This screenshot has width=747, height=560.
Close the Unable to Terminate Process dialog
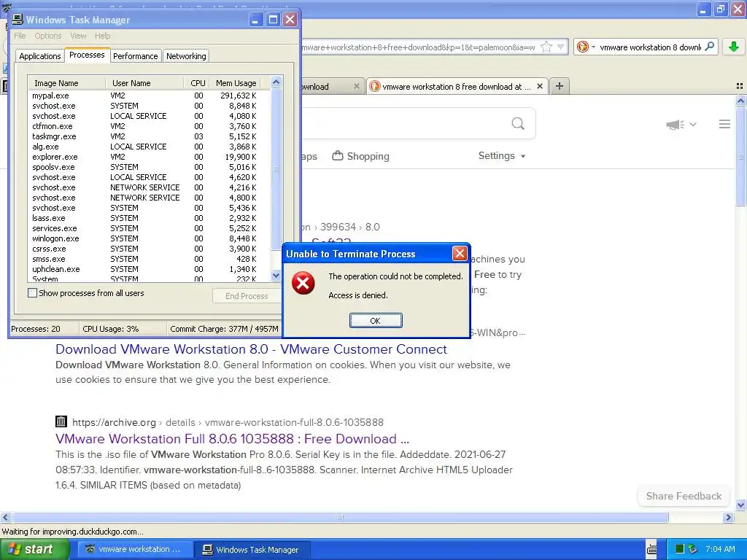pos(460,254)
